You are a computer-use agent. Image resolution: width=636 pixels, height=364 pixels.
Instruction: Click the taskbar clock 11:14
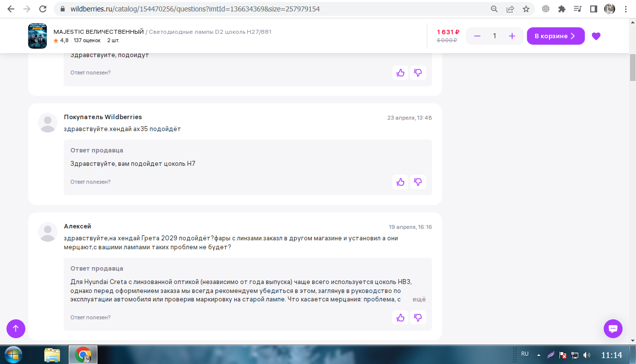[612, 355]
